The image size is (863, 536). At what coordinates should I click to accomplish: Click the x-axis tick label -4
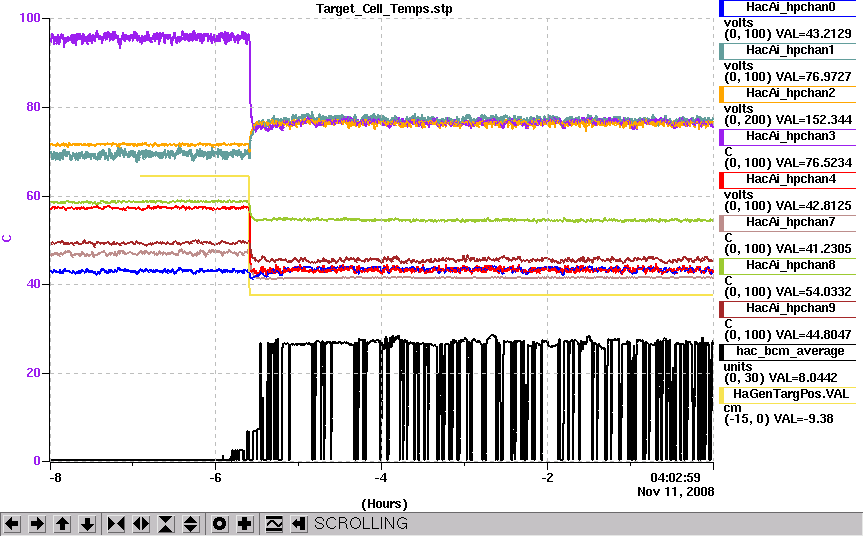coord(381,478)
